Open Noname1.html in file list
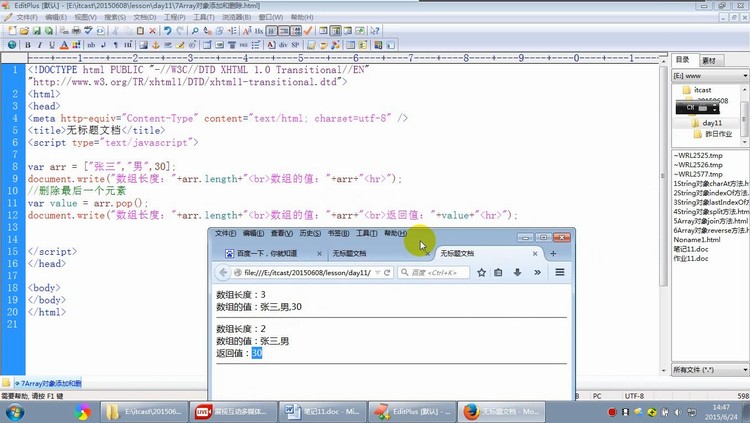The height and width of the screenshot is (423, 750). [697, 240]
